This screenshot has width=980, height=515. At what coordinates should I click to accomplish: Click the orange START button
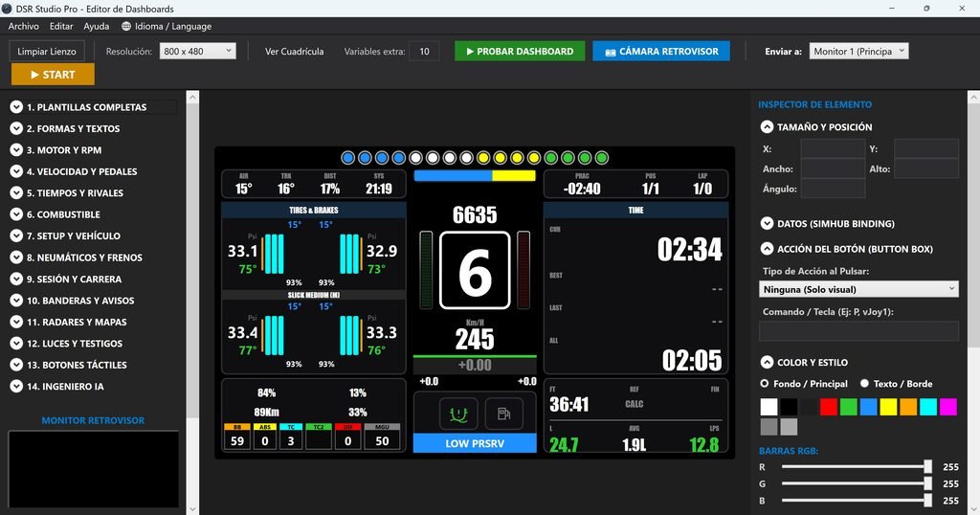tap(54, 75)
